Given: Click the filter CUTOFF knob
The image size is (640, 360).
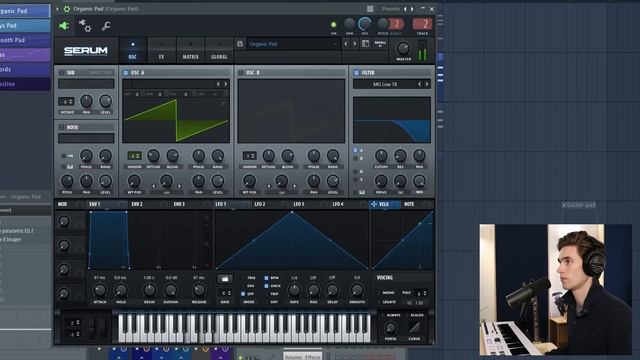Looking at the screenshot, I should [381, 156].
